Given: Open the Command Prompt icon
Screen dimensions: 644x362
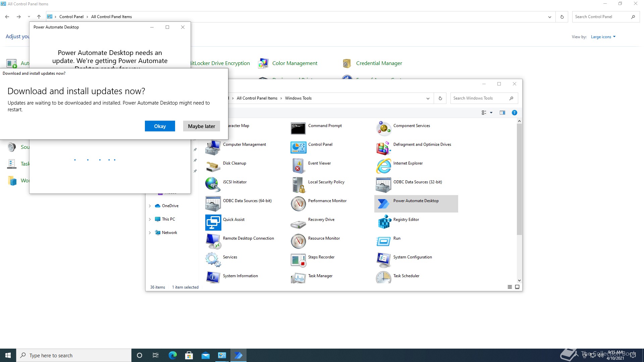Looking at the screenshot, I should coord(298,128).
